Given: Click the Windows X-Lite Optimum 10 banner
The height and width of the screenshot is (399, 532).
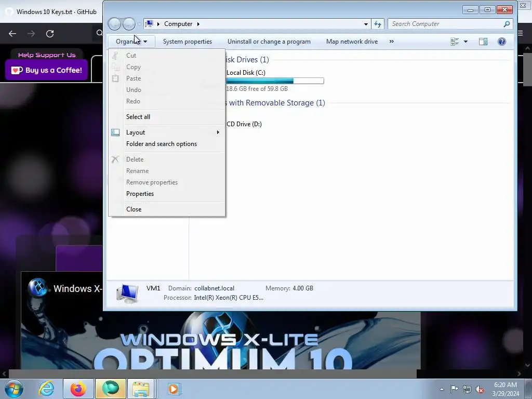Looking at the screenshot, I should point(220,340).
